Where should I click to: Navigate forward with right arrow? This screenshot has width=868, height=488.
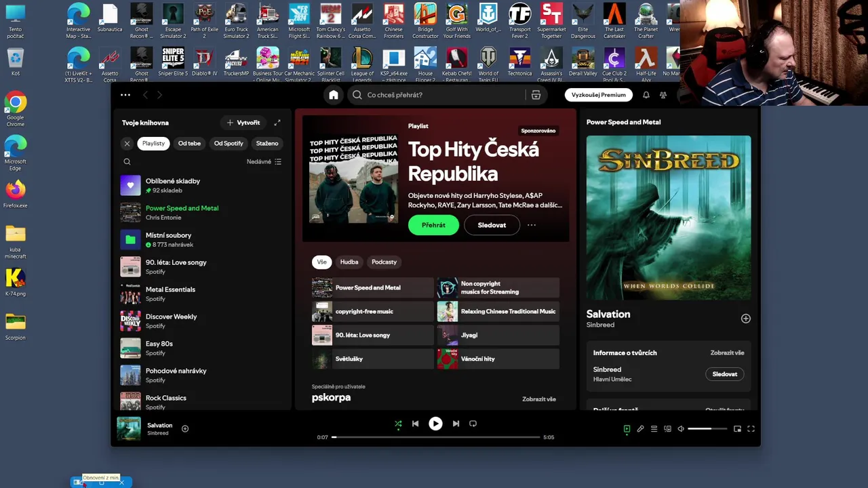159,95
